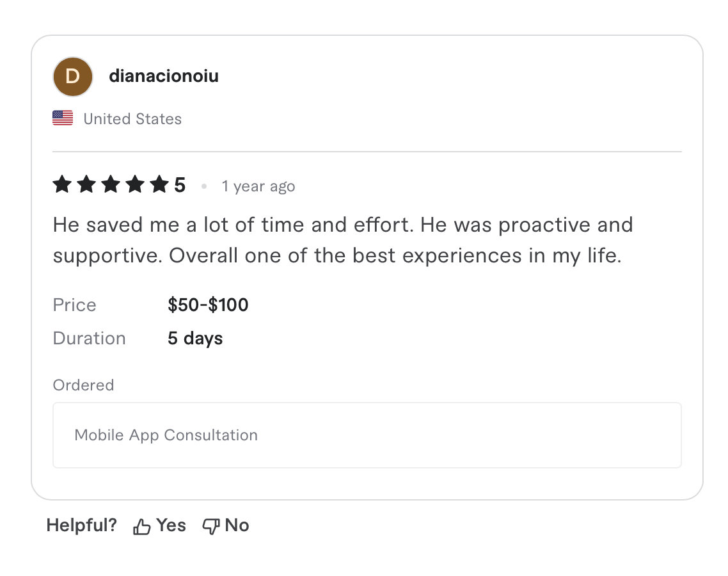Image resolution: width=728 pixels, height=576 pixels.
Task: Click the Ordered label
Action: coord(83,385)
